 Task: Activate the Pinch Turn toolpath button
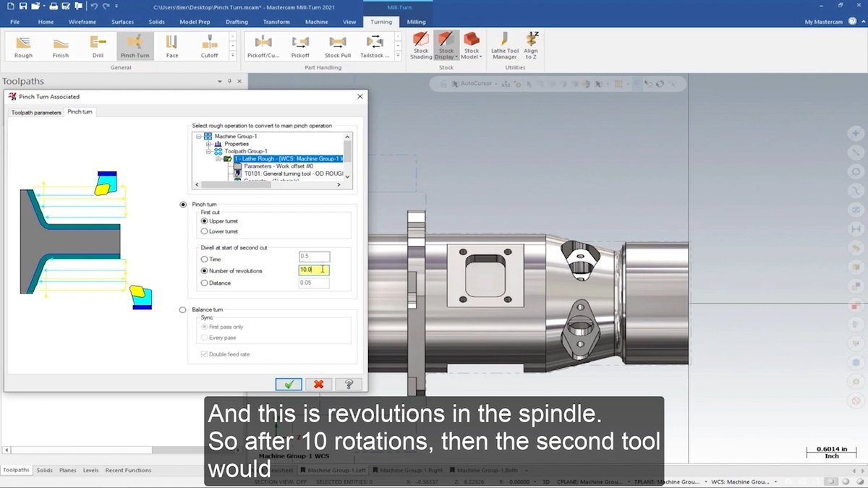pos(135,46)
